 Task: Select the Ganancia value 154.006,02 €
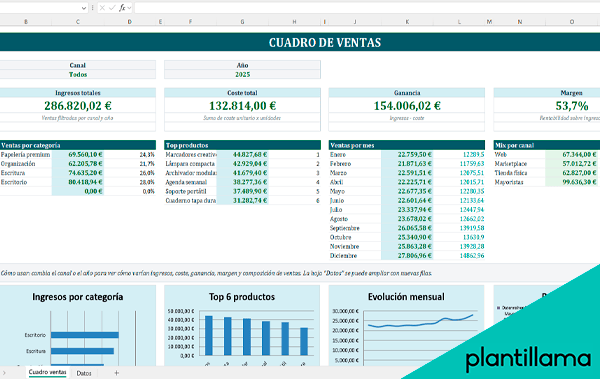pos(407,106)
